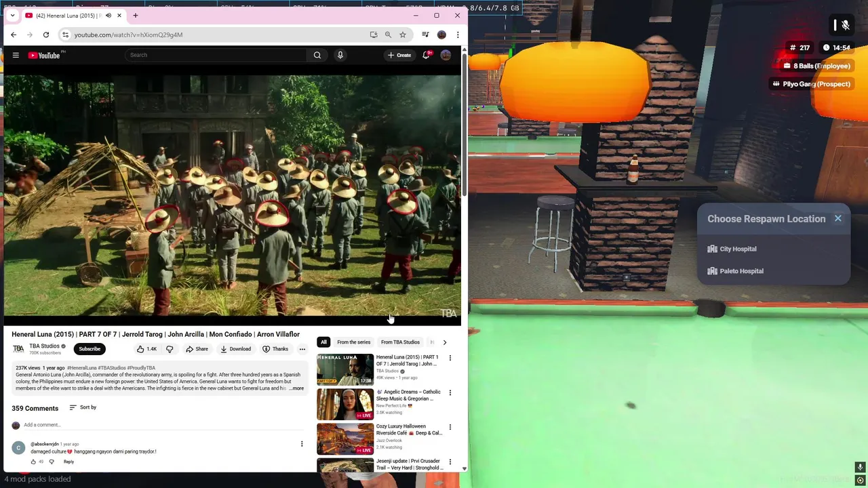Open Cozy Luxury Halloween Cafe thumbnail
868x488 pixels.
pos(345,439)
